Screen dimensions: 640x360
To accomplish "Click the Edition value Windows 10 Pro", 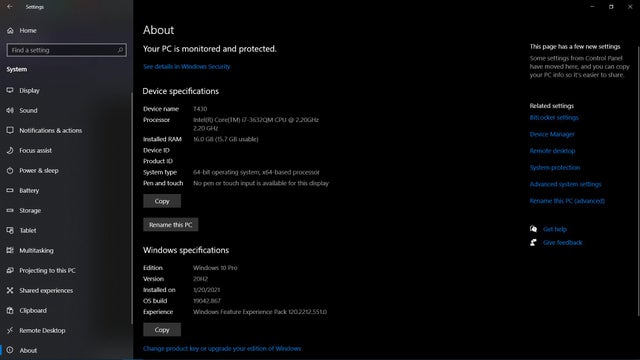I will (215, 268).
